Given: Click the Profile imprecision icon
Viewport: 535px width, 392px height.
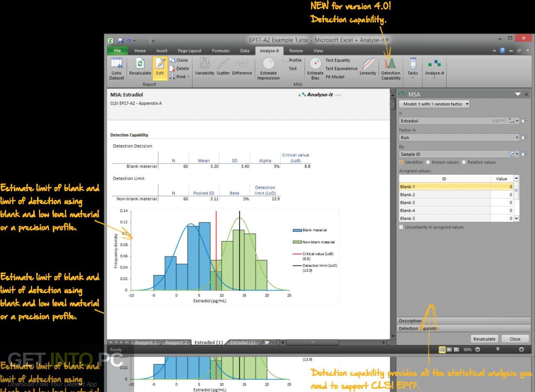Looking at the screenshot, I should [292, 60].
